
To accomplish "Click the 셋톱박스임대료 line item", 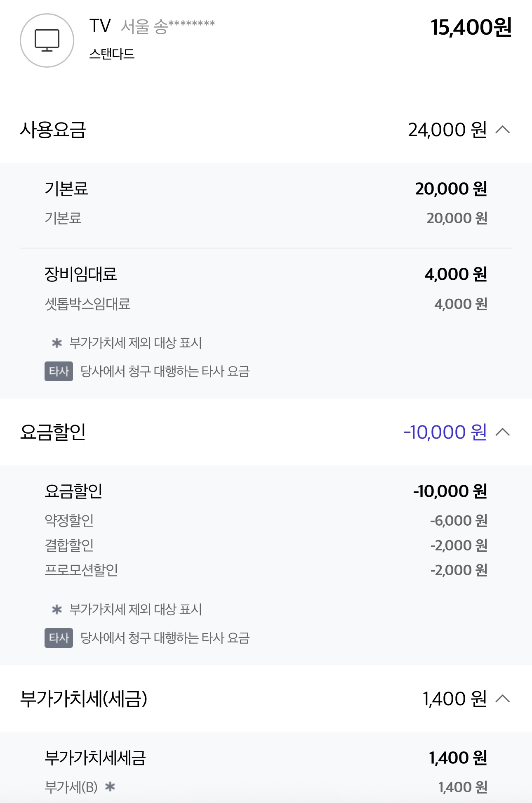I will pyautogui.click(x=87, y=304).
